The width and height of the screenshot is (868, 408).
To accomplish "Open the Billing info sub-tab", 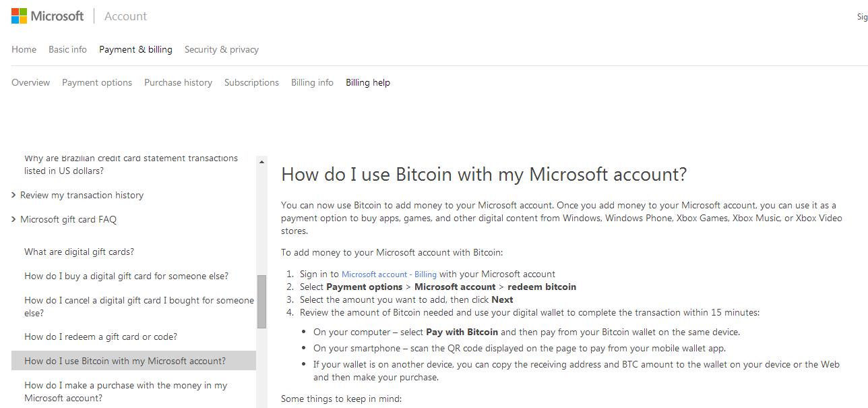I will click(312, 82).
